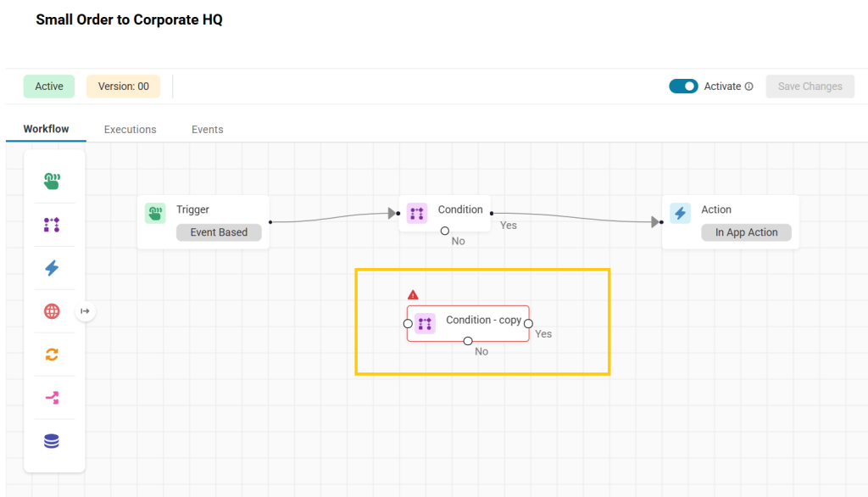This screenshot has width=868, height=497.
Task: Click the Trigger node's green hand icon
Action: [155, 213]
